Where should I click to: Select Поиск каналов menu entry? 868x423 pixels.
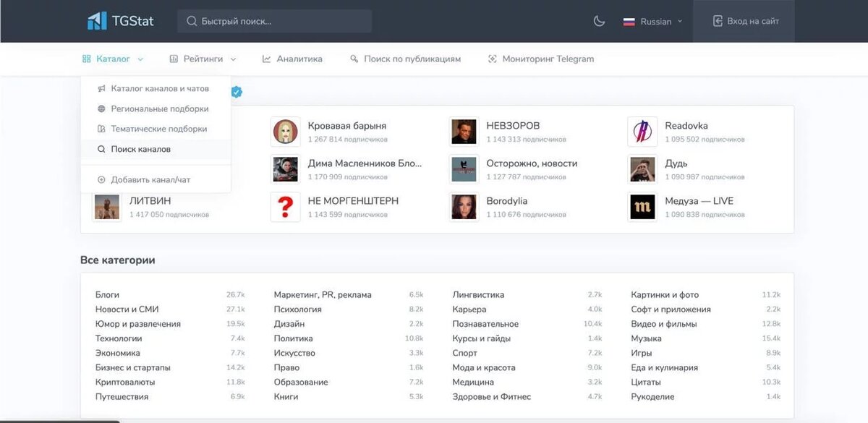tap(156, 149)
